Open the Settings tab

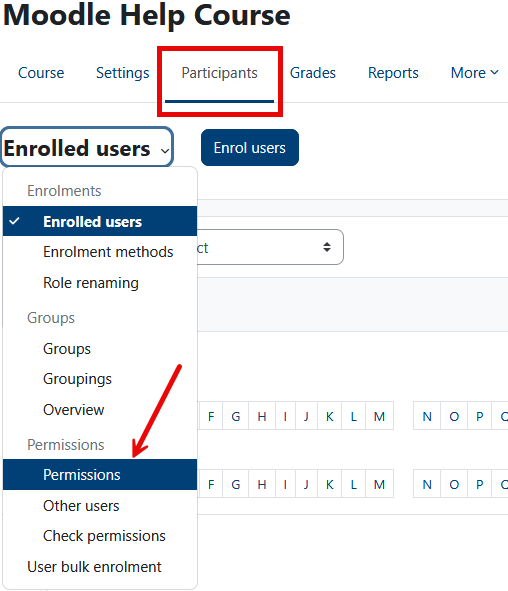click(x=122, y=73)
